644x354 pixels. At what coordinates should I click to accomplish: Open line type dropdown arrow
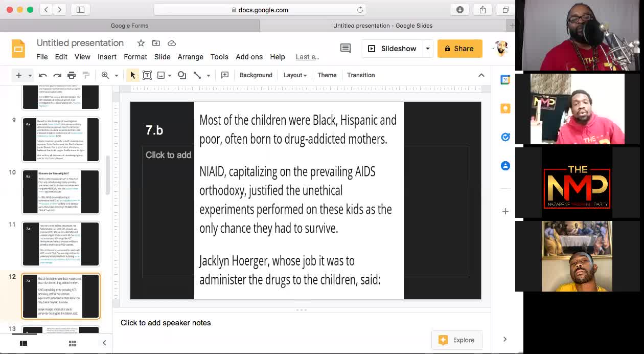(209, 75)
